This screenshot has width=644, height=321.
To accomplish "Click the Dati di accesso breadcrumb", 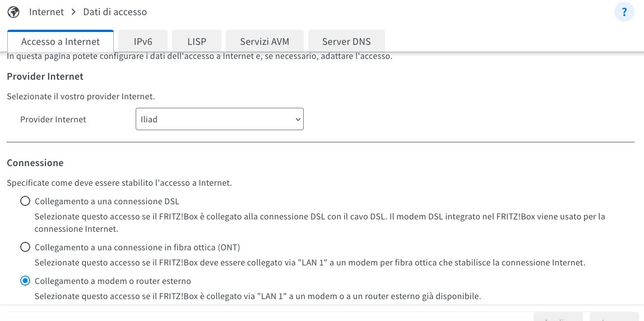I will click(x=115, y=12).
